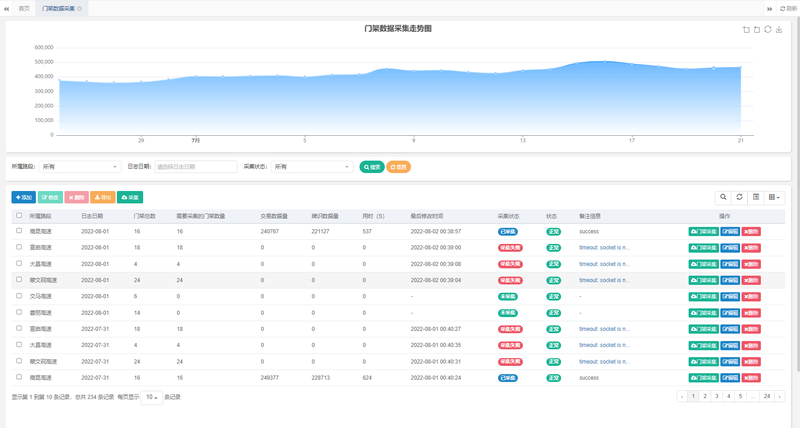Viewport: 800px width, 428px height.
Task: Click blue edit button in row modified 00:40:24
Action: tap(730, 378)
